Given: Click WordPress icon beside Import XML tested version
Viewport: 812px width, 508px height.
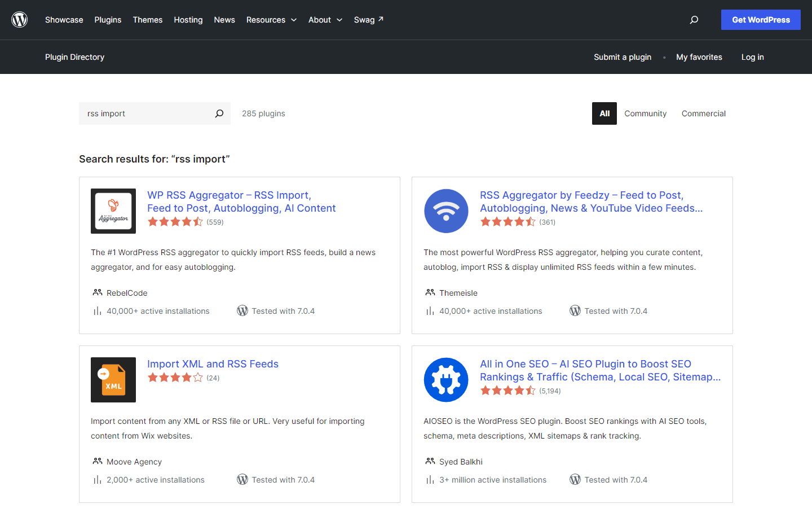Looking at the screenshot, I should point(242,480).
